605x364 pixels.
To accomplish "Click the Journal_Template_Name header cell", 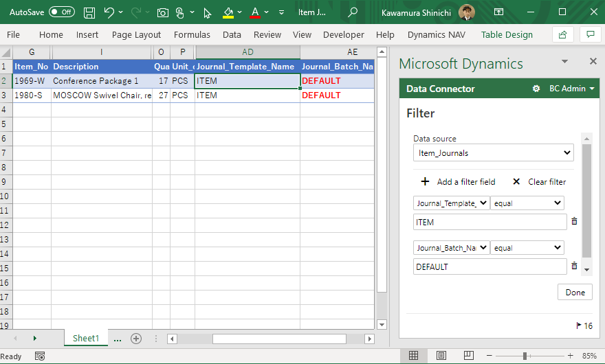I will 247,67.
